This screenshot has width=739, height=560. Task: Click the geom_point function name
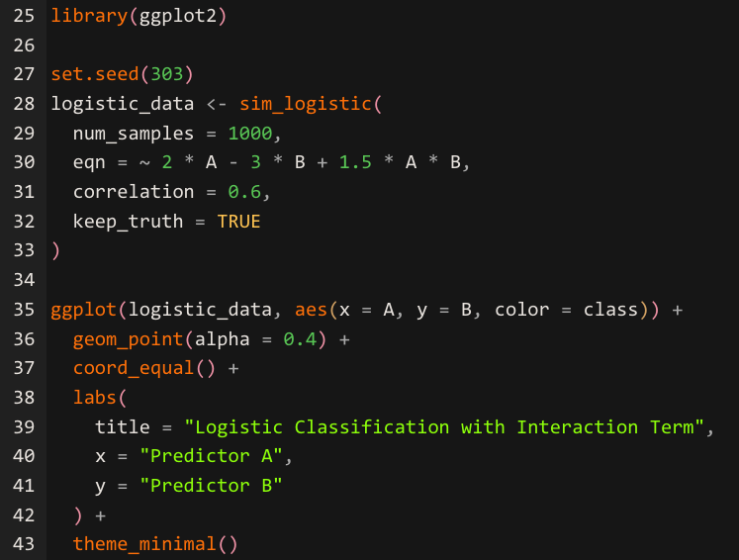point(128,339)
